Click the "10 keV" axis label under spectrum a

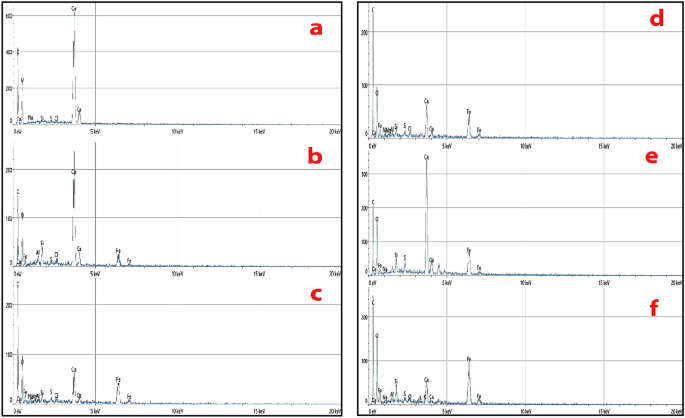coord(177,131)
